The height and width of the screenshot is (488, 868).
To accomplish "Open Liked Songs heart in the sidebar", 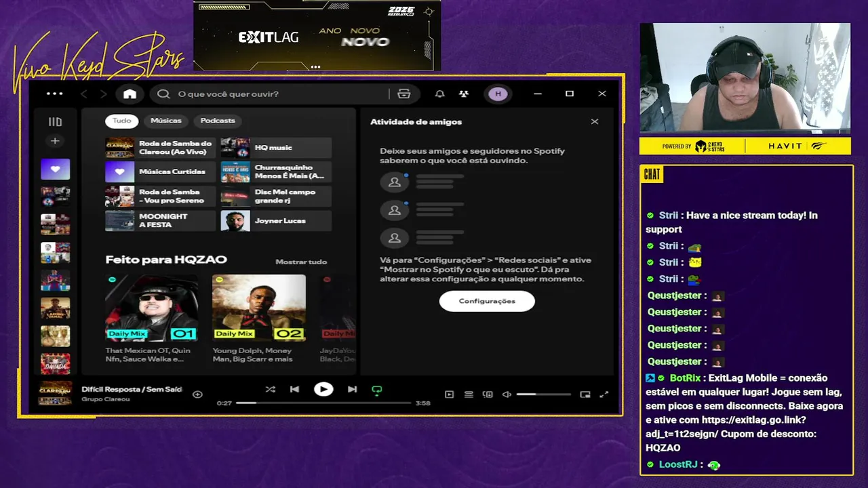I will [x=55, y=169].
